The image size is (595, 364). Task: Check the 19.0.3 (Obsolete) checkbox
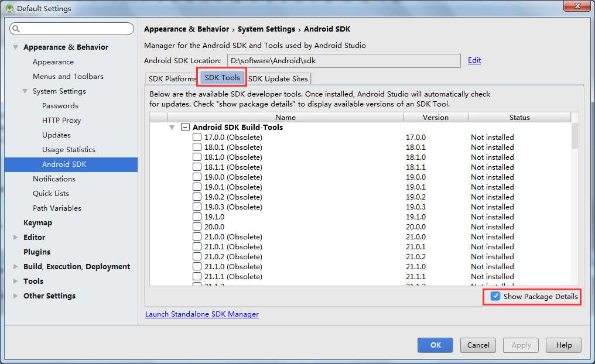[x=197, y=207]
